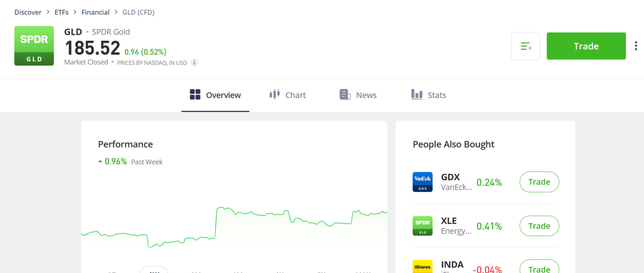Click the SPDR GLD fund logo
644x273 pixels.
coord(34,46)
